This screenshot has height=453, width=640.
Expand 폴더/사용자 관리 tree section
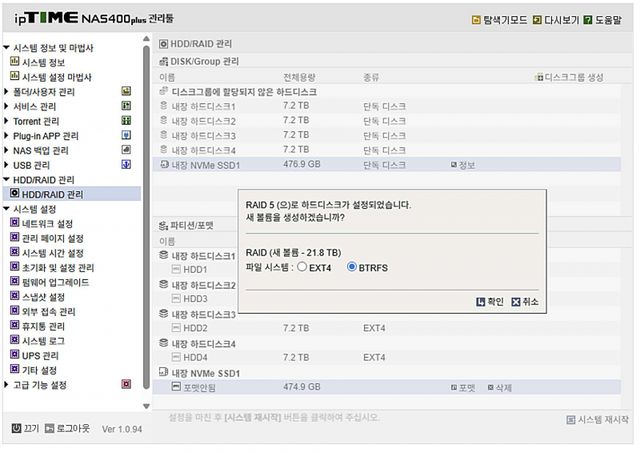click(x=7, y=91)
